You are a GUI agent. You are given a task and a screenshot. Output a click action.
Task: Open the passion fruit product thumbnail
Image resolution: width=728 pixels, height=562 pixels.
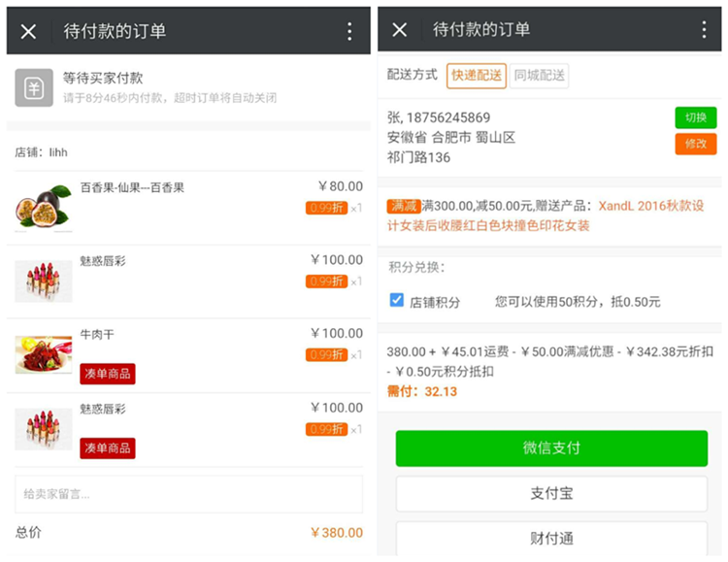click(44, 206)
